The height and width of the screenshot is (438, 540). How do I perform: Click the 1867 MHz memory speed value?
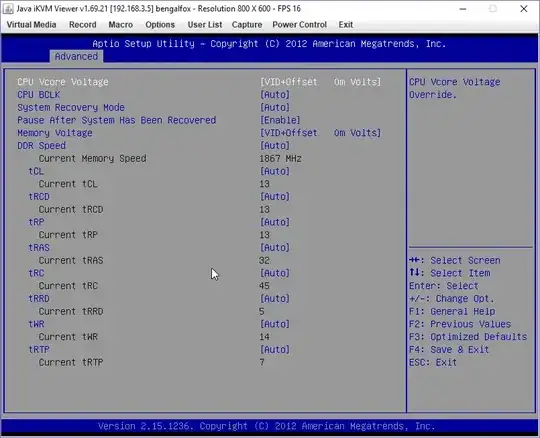click(x=280, y=158)
